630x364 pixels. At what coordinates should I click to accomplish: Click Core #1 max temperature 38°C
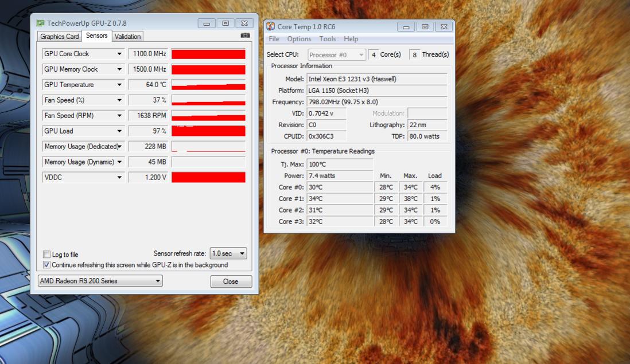[x=411, y=199]
